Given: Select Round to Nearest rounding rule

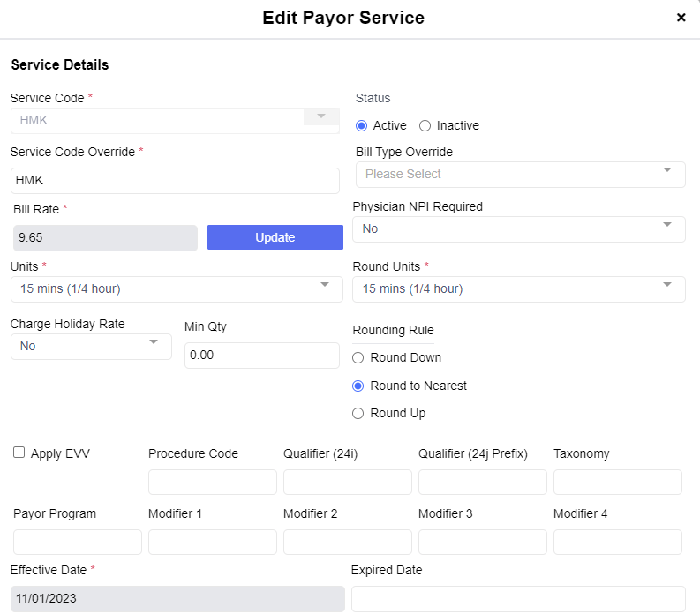Looking at the screenshot, I should click(x=358, y=386).
